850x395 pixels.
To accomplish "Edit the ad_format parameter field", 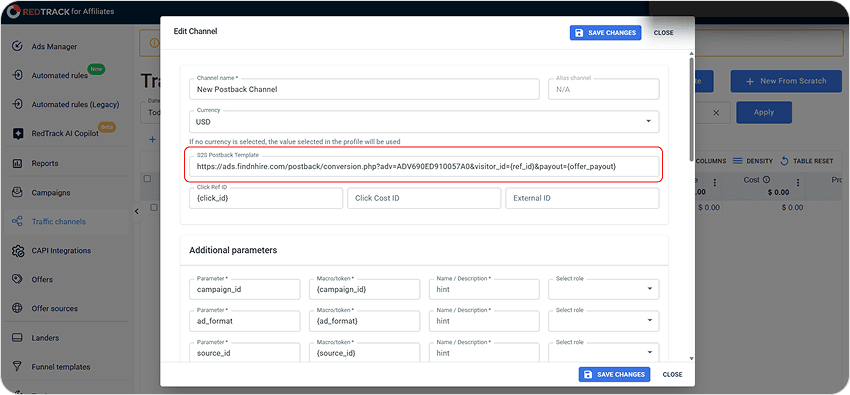I will click(244, 321).
